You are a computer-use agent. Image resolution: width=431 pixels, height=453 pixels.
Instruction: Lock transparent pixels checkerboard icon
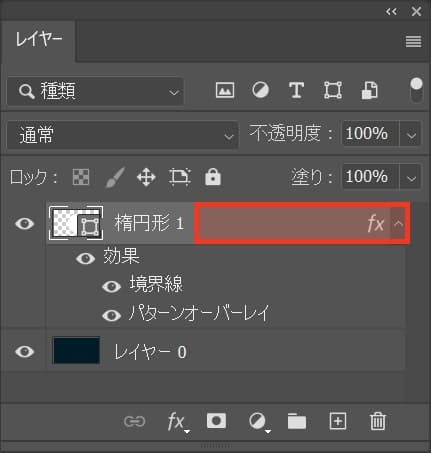click(x=81, y=177)
